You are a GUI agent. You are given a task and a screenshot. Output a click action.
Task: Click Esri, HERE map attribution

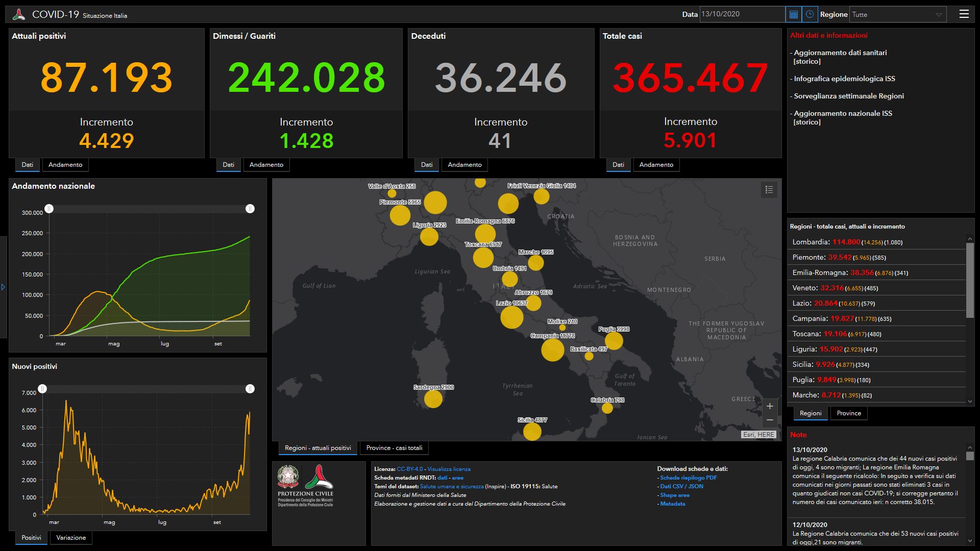point(758,435)
